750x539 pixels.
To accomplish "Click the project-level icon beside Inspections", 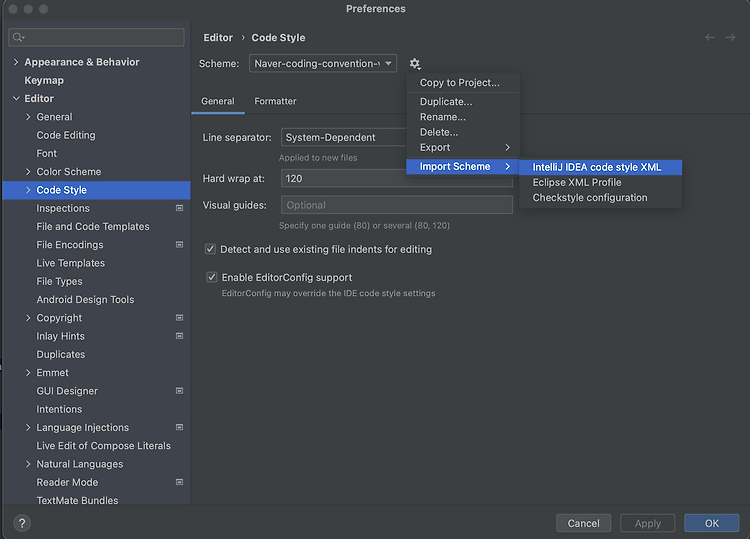I will 179,208.
